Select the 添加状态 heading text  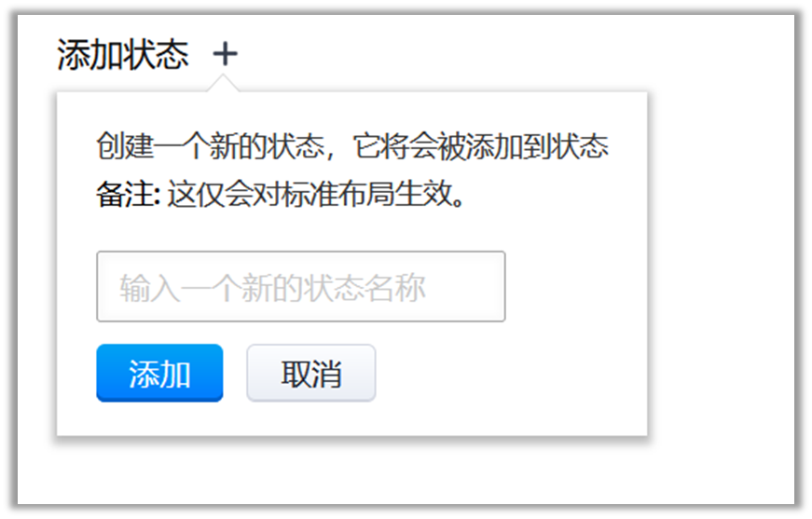123,54
